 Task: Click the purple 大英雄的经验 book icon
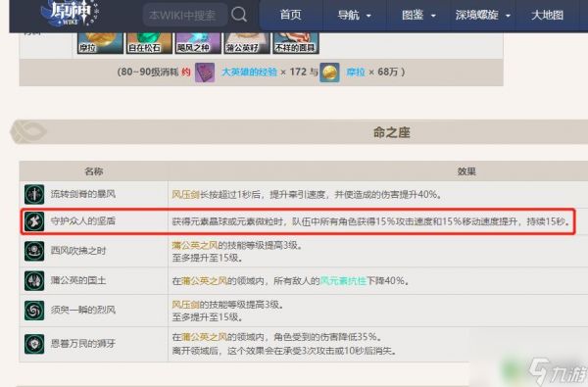coord(205,73)
